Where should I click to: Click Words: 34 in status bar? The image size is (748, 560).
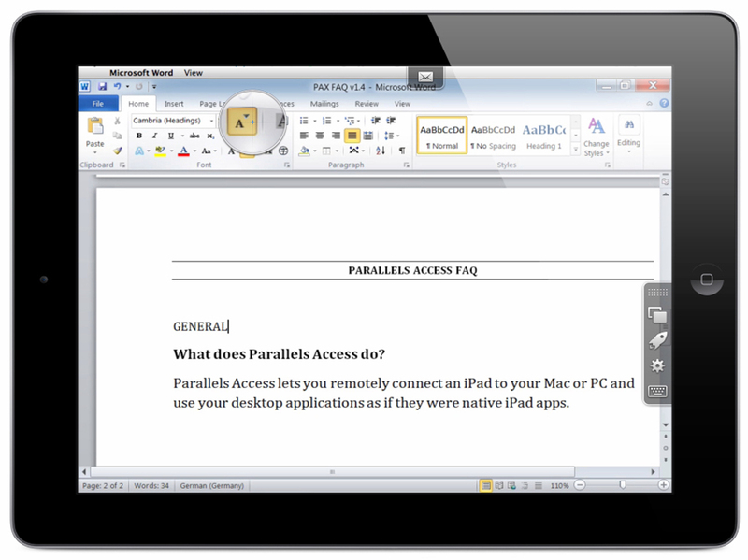151,485
